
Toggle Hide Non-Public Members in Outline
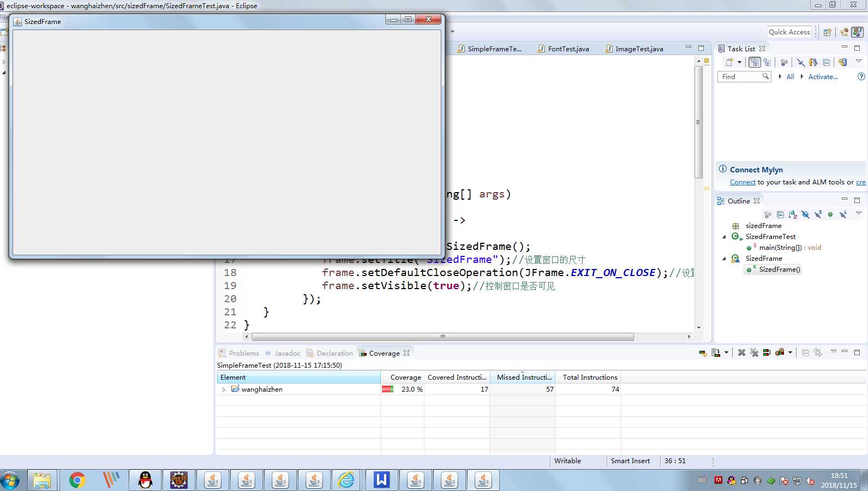click(x=830, y=214)
